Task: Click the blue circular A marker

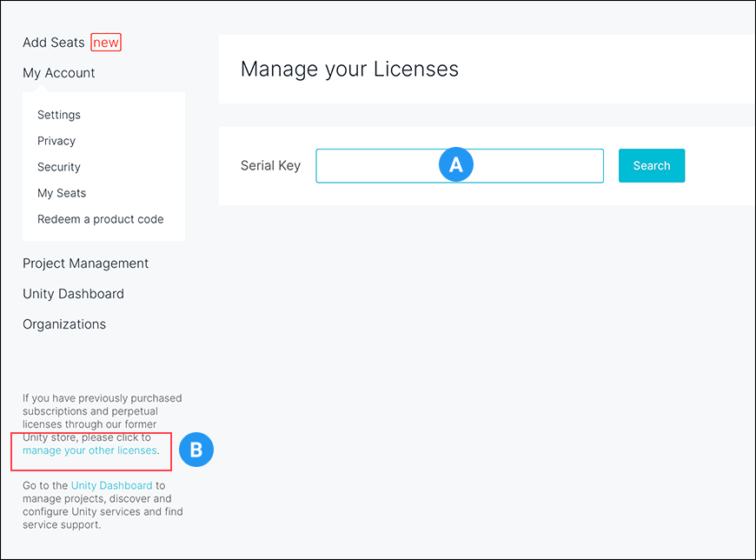Action: click(456, 164)
